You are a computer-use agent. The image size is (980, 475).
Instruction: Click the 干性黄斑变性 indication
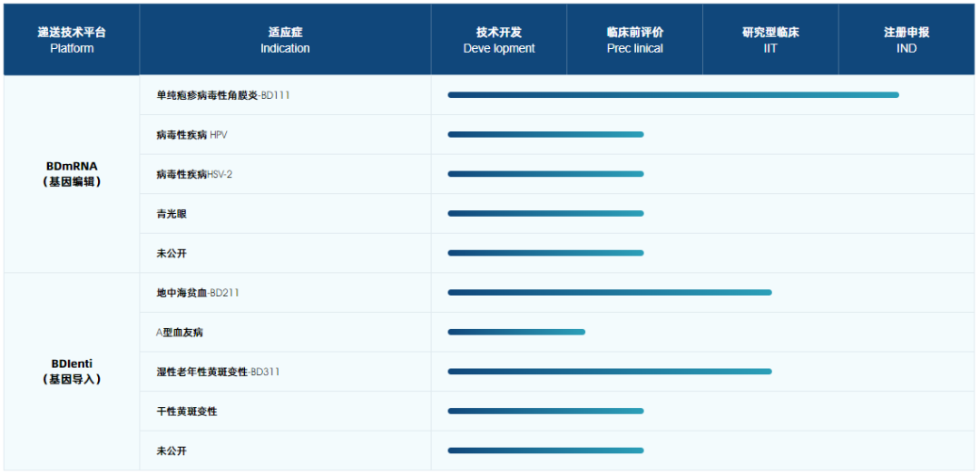(187, 412)
